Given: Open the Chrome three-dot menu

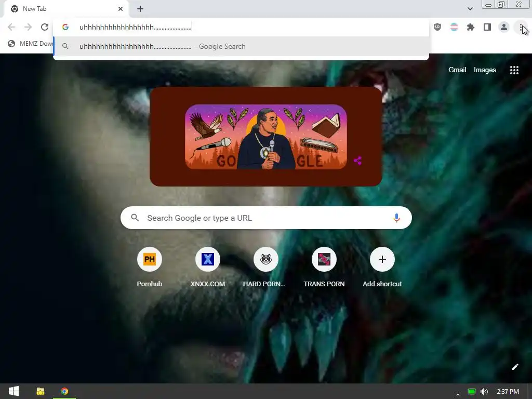Looking at the screenshot, I should click(521, 27).
